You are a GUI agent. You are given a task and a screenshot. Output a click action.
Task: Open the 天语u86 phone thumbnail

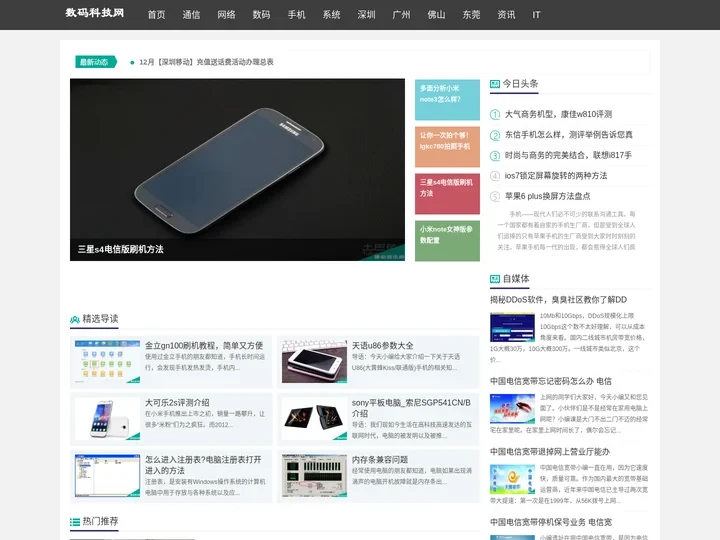point(315,362)
